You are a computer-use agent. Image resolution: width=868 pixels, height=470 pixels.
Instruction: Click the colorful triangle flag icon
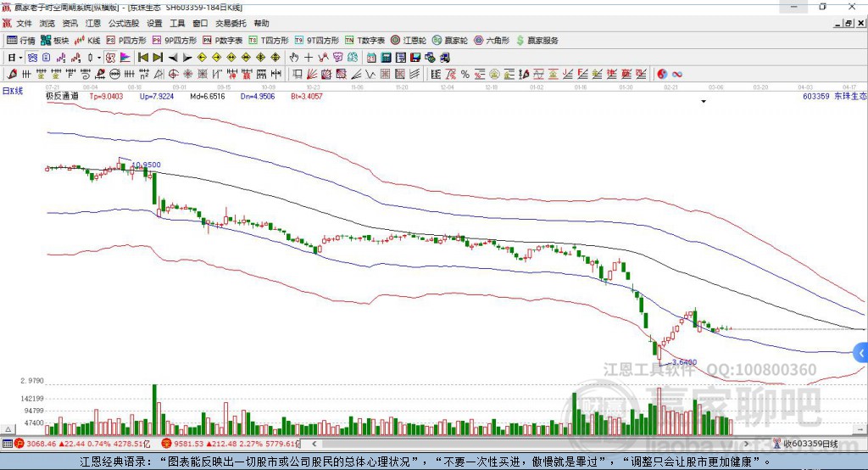click(125, 58)
